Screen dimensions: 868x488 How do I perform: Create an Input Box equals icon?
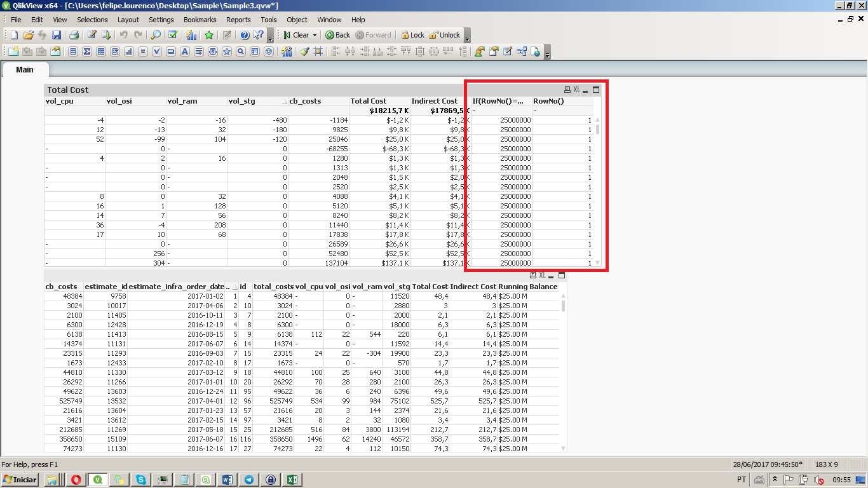pyautogui.click(x=143, y=51)
